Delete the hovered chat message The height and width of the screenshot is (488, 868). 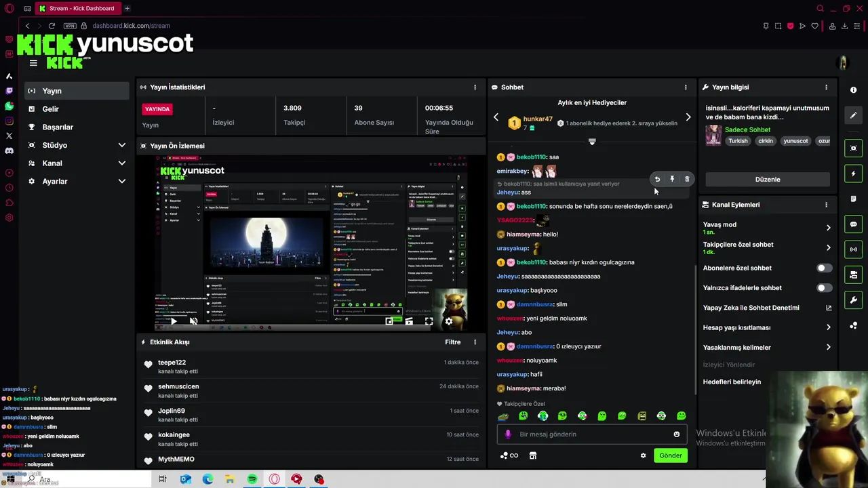687,179
